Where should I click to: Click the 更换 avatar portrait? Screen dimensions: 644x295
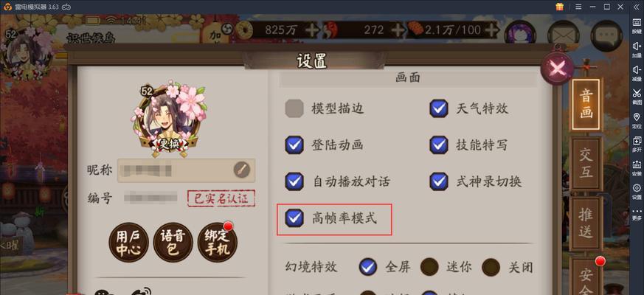point(169,118)
